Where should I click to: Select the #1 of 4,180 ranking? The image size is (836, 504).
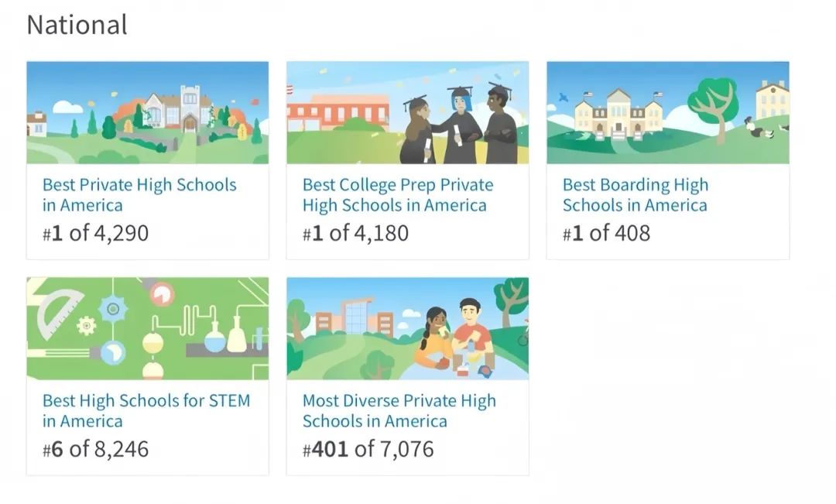(x=355, y=233)
